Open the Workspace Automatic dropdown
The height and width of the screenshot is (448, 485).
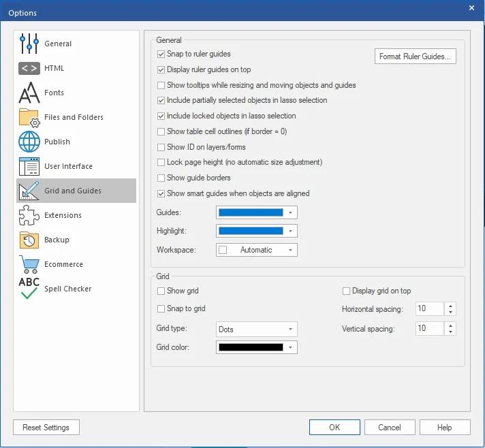tap(256, 250)
